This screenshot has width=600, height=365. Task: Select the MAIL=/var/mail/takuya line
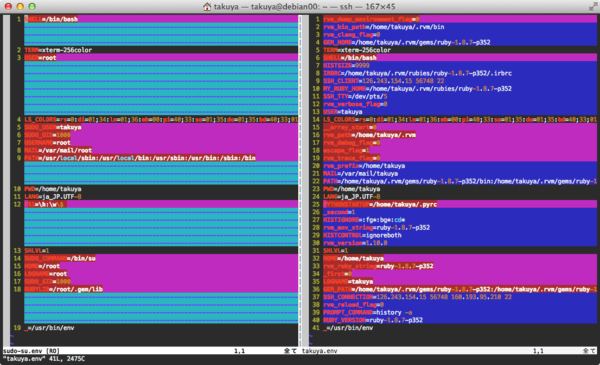[x=360, y=173]
